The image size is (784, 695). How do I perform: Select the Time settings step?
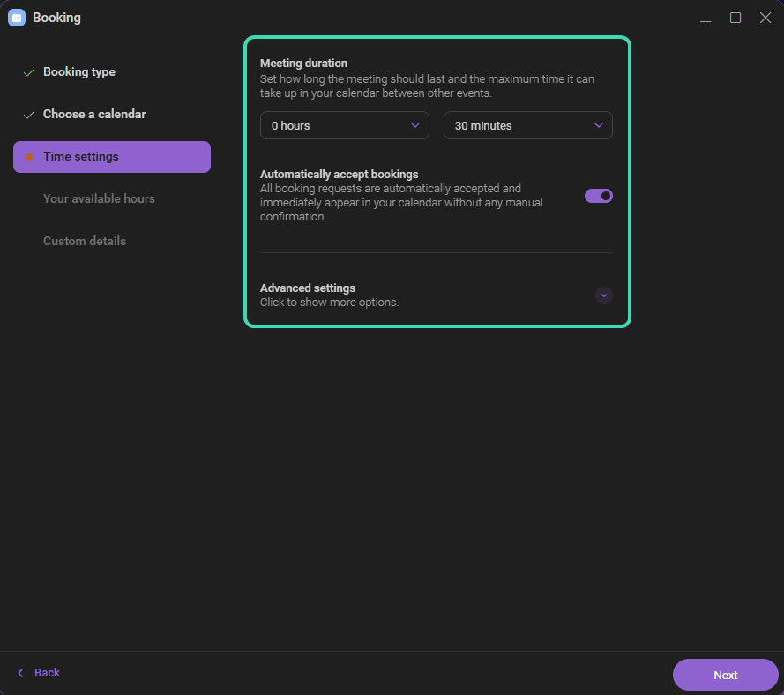(112, 157)
